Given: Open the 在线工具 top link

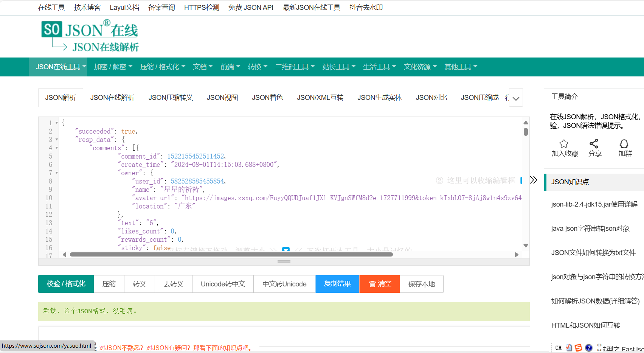Looking at the screenshot, I should coord(51,8).
